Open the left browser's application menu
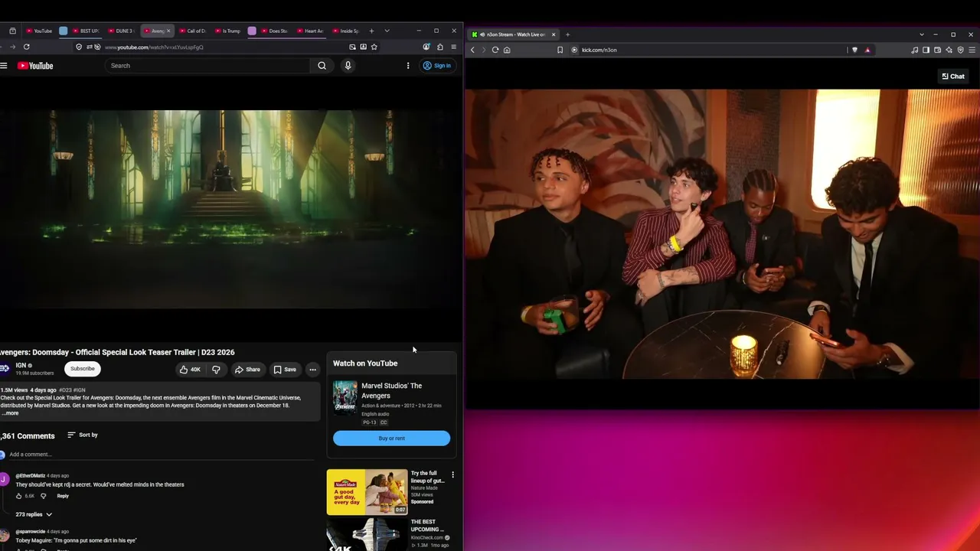Image resolution: width=980 pixels, height=551 pixels. click(453, 47)
